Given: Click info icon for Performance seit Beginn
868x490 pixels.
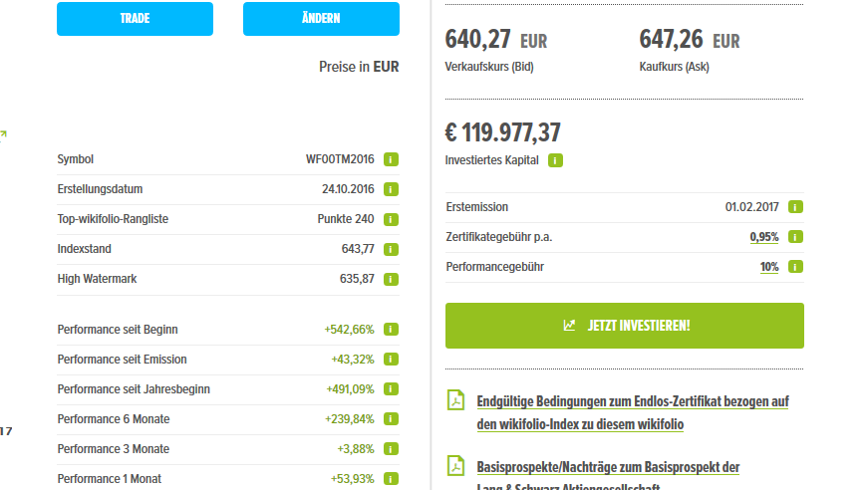Looking at the screenshot, I should (392, 330).
